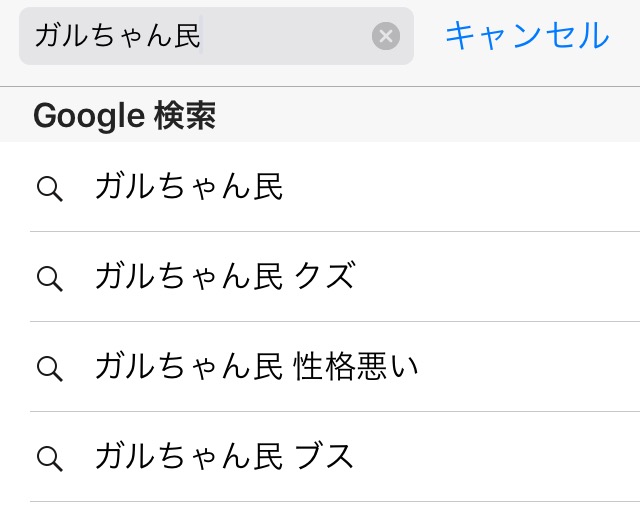The image size is (640, 530).
Task: Tap the キャンセル button
Action: pyautogui.click(x=527, y=36)
